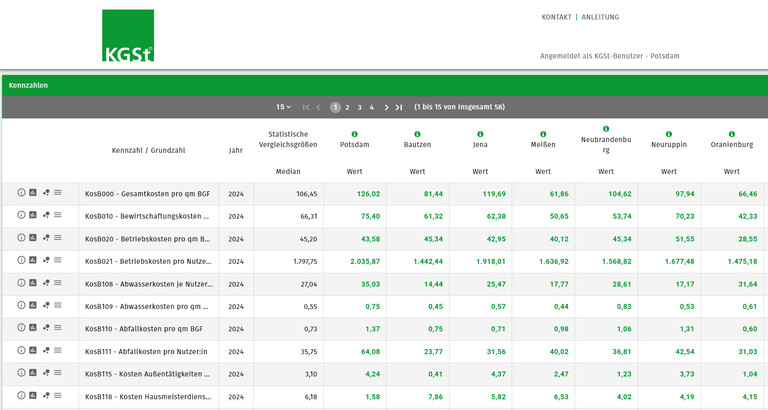This screenshot has height=410, width=768.
Task: Select page 4 in paginator
Action: pyautogui.click(x=371, y=107)
